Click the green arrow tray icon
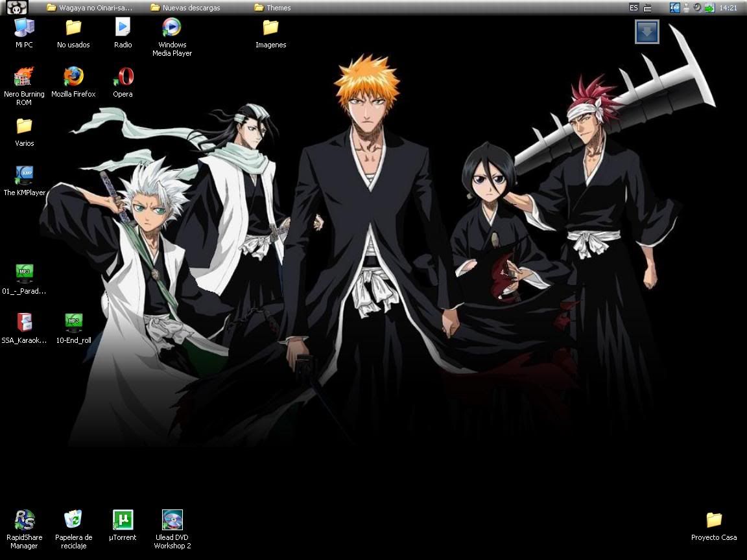Image resolution: width=747 pixels, height=560 pixels. point(709,8)
